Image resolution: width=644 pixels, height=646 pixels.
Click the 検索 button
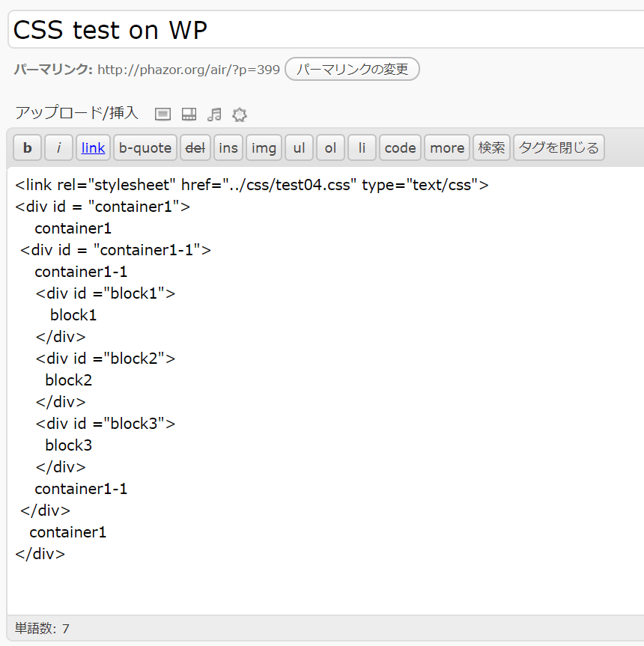[x=491, y=147]
